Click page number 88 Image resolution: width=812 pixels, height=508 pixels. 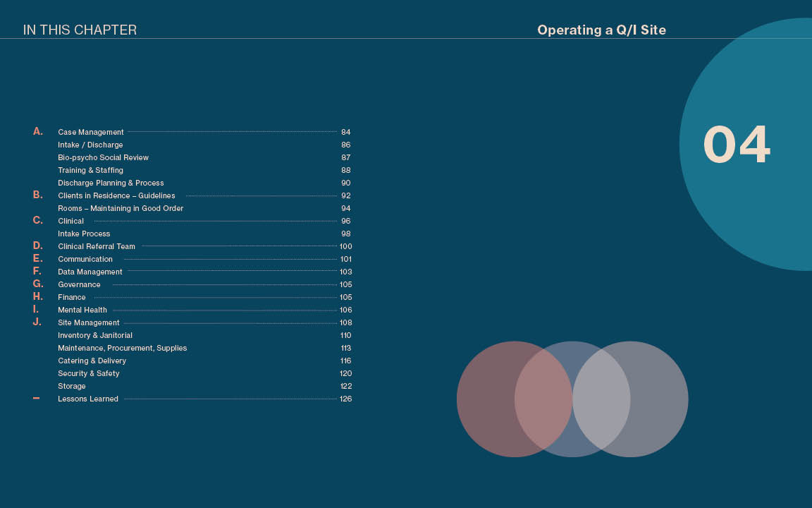click(346, 170)
